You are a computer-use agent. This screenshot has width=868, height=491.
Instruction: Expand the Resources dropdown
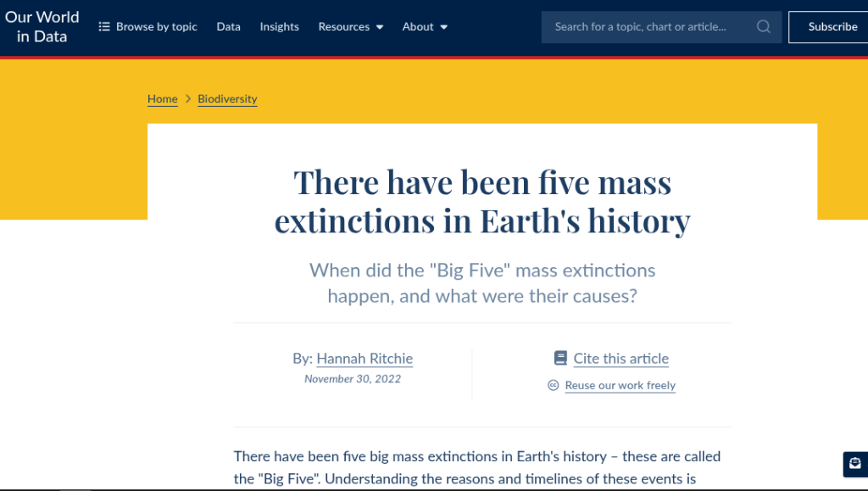(350, 26)
